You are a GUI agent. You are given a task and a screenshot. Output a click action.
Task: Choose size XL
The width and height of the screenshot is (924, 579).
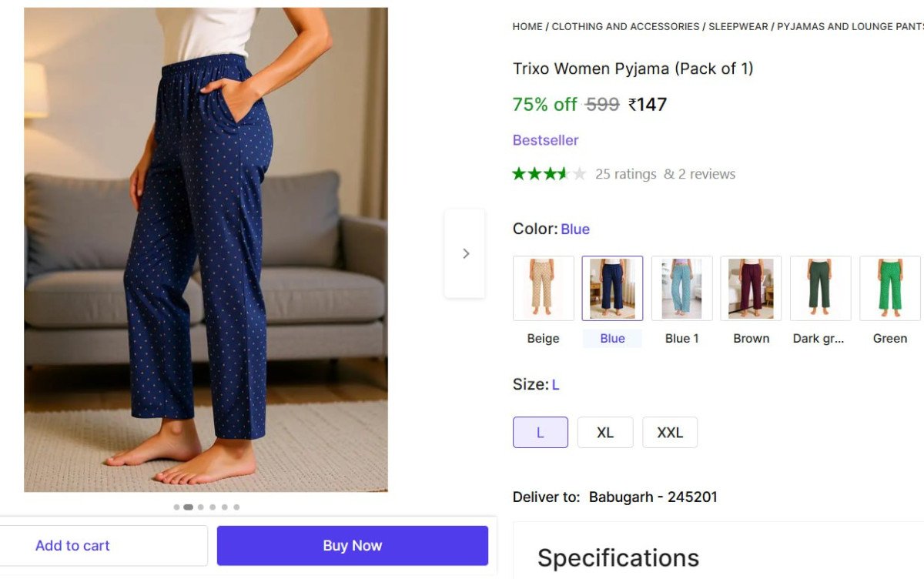click(605, 433)
